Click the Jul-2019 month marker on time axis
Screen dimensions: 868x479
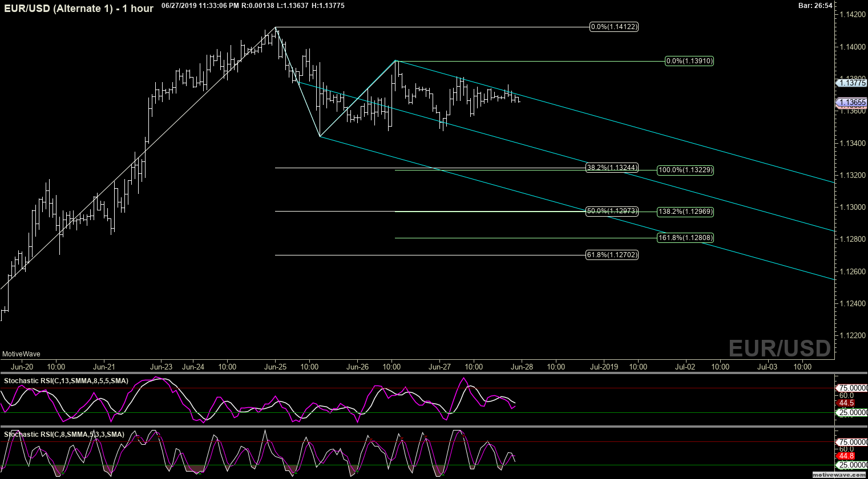(604, 367)
